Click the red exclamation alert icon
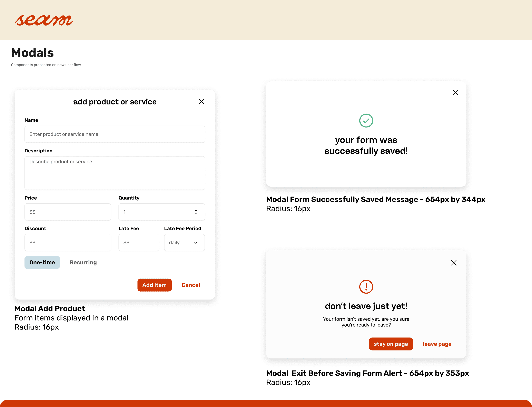Viewport: 532px width, 407px height. [366, 287]
